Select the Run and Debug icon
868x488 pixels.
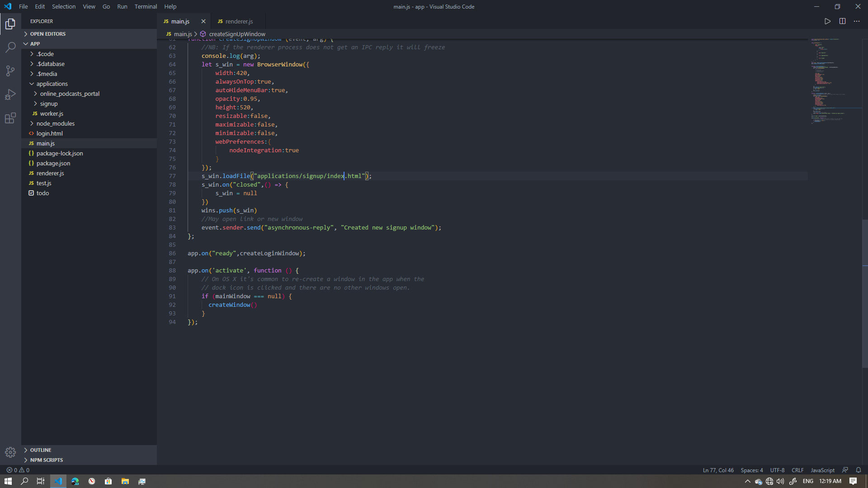coord(10,94)
